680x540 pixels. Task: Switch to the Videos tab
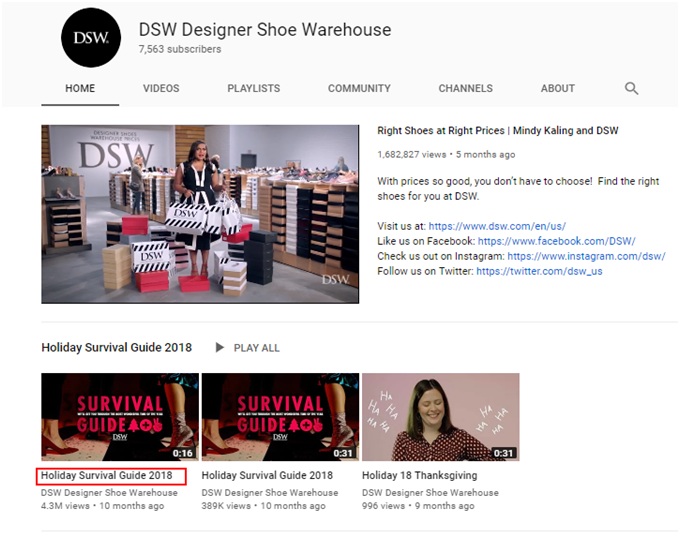click(161, 88)
